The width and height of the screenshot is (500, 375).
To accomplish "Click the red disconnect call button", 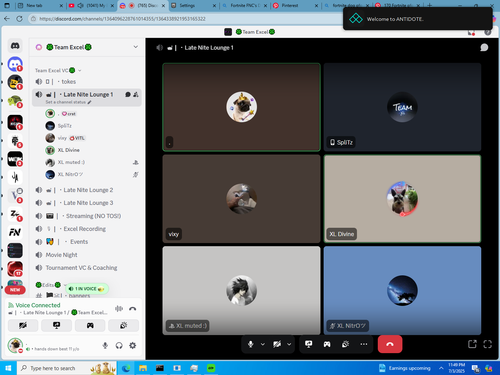I will tap(390, 344).
